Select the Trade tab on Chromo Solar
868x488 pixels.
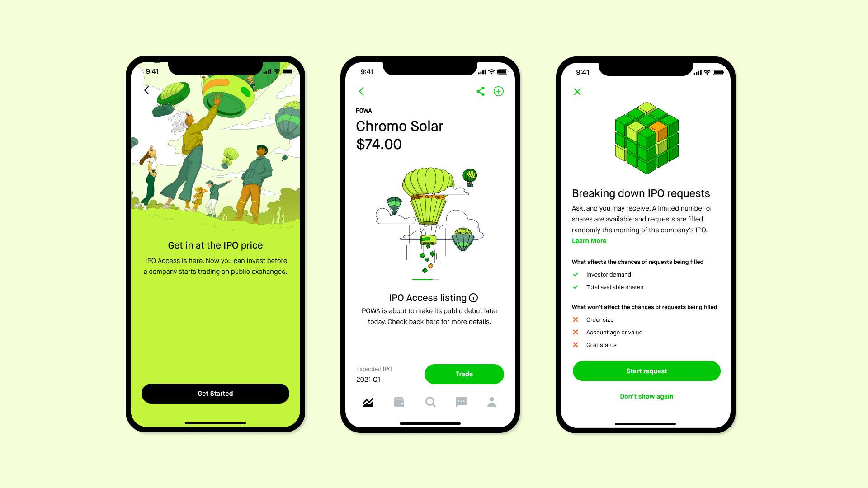[x=464, y=374]
